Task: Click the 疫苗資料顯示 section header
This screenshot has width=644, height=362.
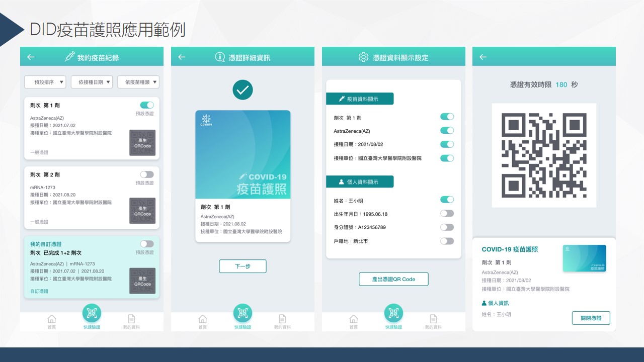Action: click(x=360, y=99)
